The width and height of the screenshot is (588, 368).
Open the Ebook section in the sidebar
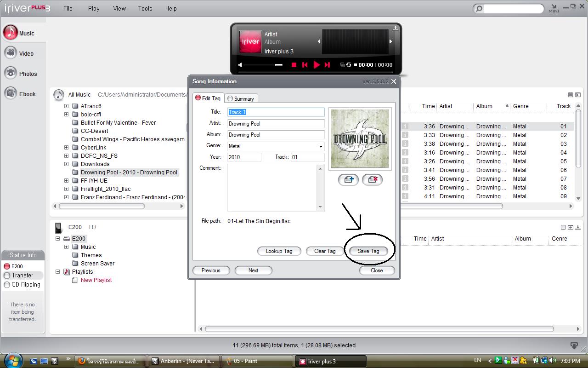click(x=20, y=94)
